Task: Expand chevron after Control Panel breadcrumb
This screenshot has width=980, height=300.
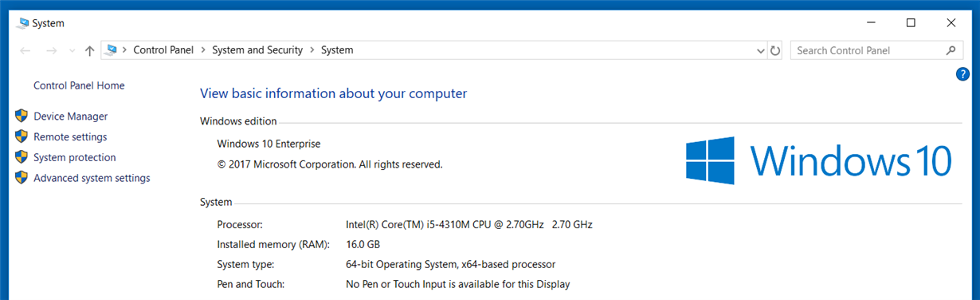Action: tap(203, 50)
